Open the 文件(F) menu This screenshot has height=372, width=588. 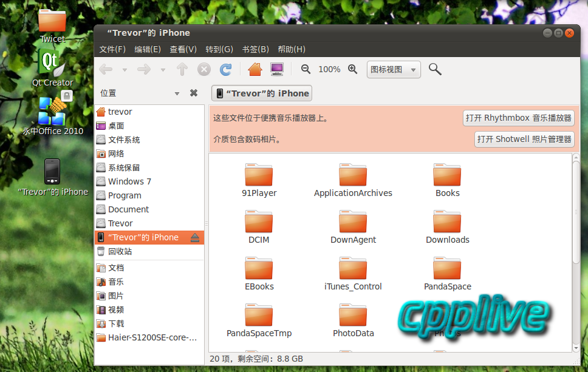pos(112,49)
